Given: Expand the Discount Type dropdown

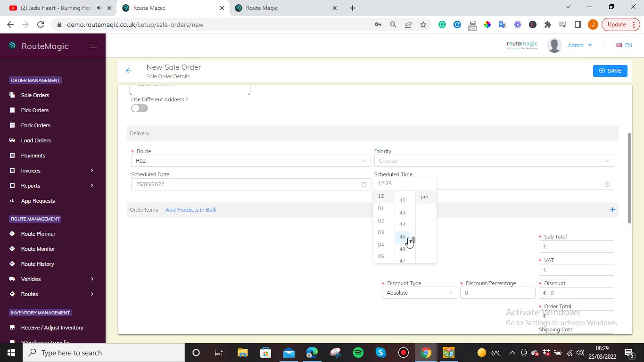Looking at the screenshot, I should tap(419, 293).
